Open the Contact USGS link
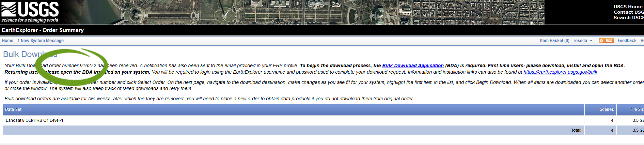The height and width of the screenshot is (145, 644). [x=628, y=12]
